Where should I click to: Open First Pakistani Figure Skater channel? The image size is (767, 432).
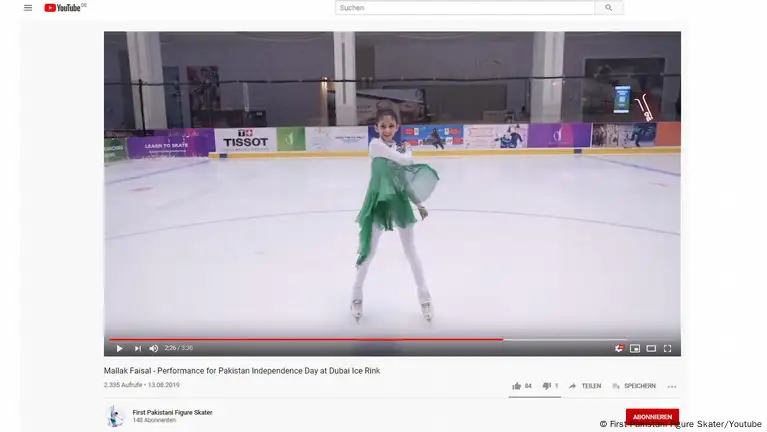coord(172,412)
